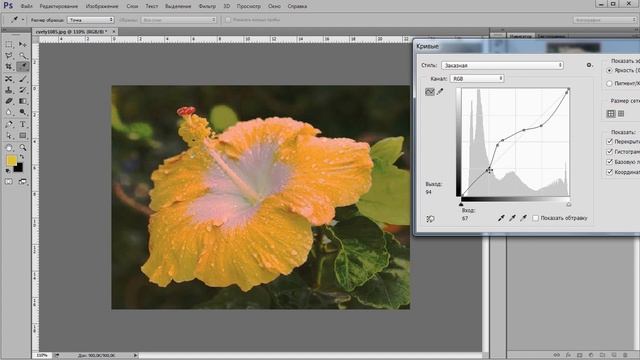
Task: Open status bar info arrow menu
Action: pyautogui.click(x=136, y=356)
